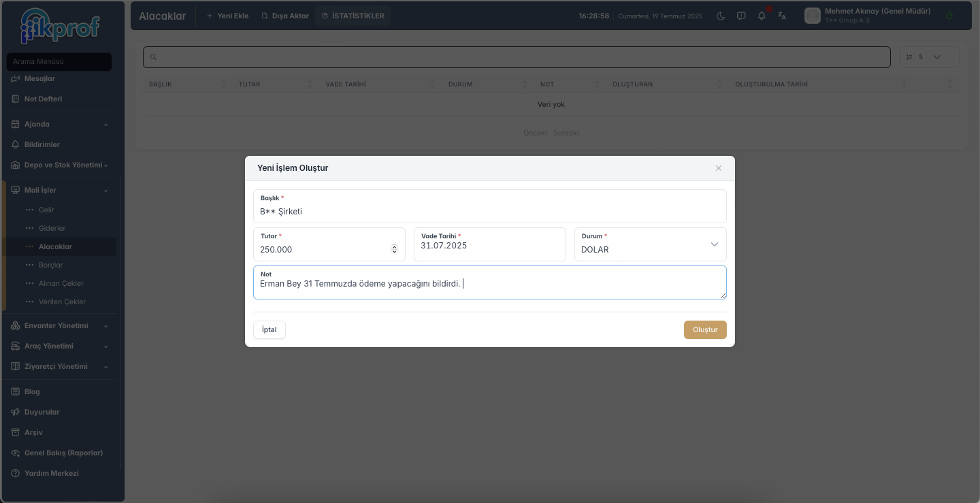Screen dimensions: 980x503
Task: Open Giderler submenu item
Action: point(52,228)
